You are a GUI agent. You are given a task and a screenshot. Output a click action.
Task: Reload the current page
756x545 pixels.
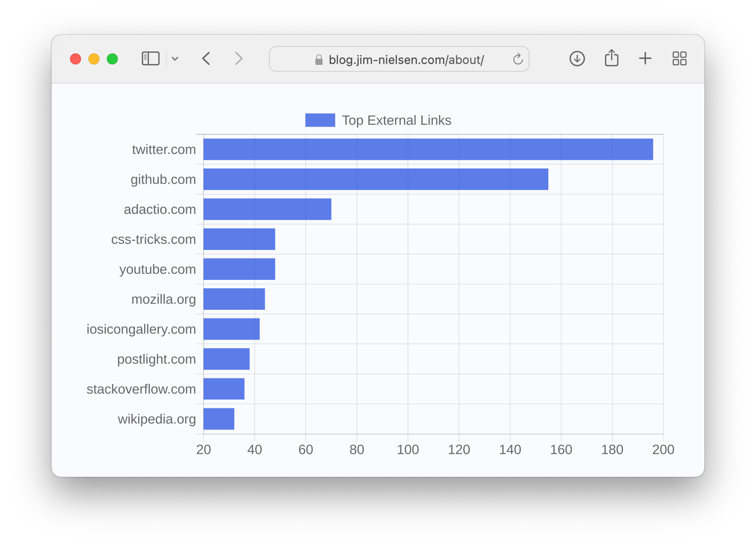tap(518, 59)
